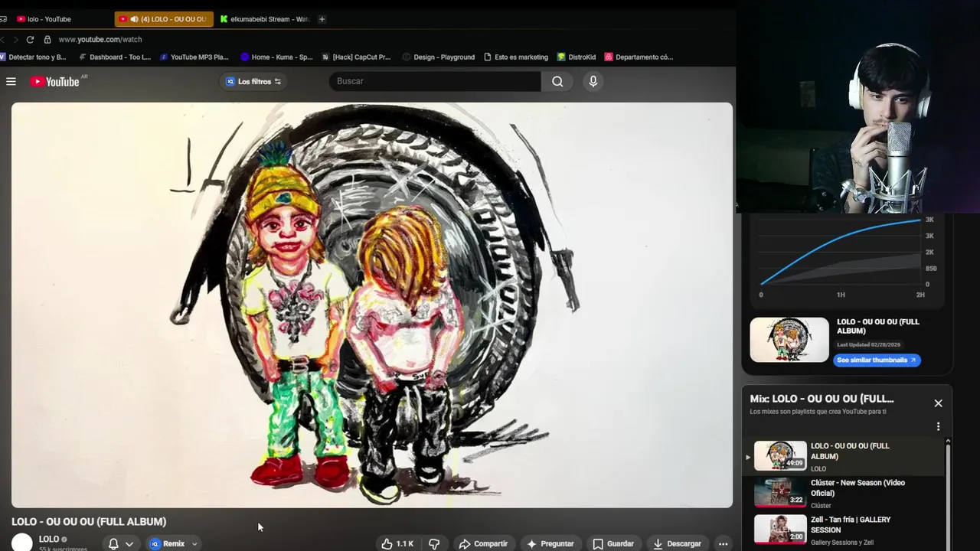Open the [Hack] CapCut Pr... bookmark
Screen dimensions: 980x551
click(x=356, y=57)
